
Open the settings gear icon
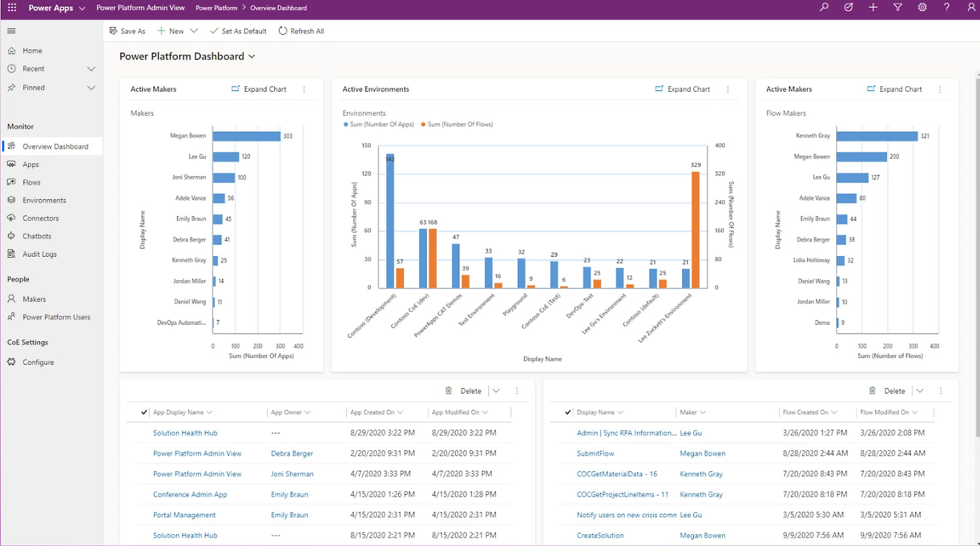tap(922, 7)
